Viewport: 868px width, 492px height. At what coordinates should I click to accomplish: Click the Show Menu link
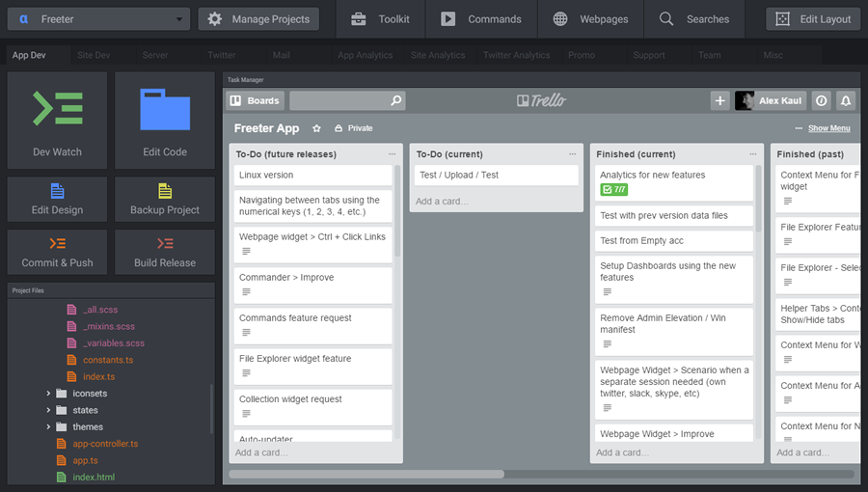click(x=828, y=128)
